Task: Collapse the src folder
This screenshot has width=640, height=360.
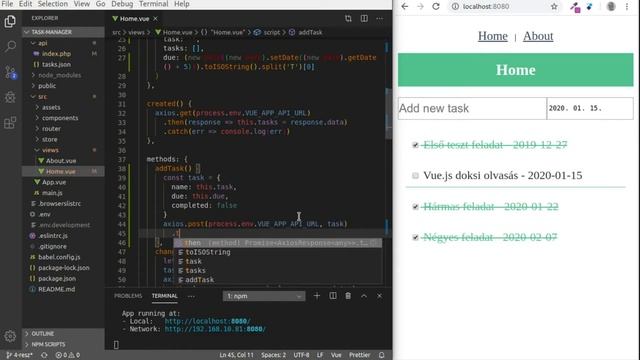Action: click(x=63, y=96)
